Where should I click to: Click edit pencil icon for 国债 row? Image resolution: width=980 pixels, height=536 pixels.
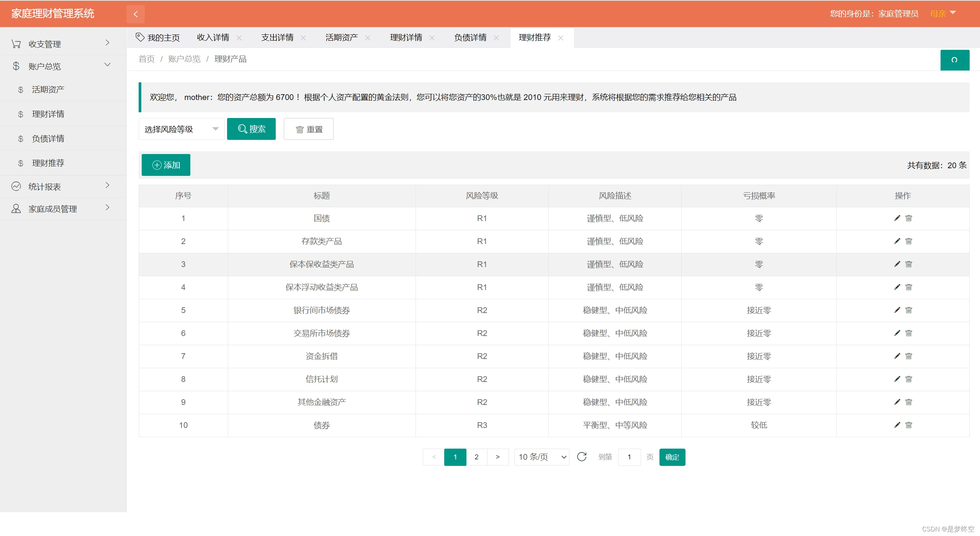coord(897,218)
